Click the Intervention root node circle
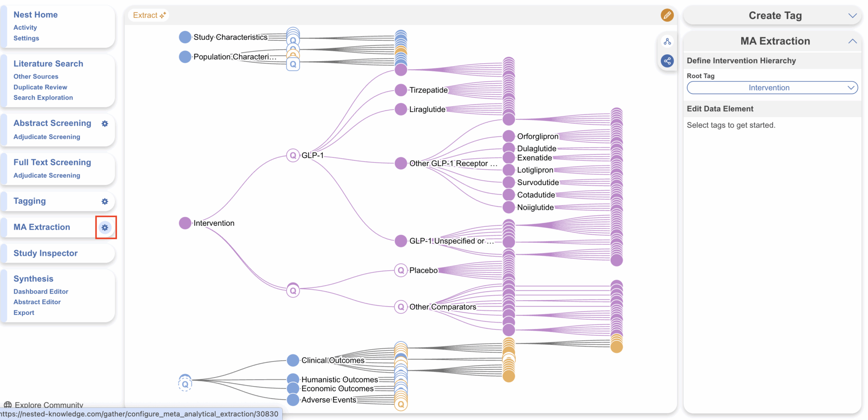This screenshot has width=868, height=420. pyautogui.click(x=185, y=223)
